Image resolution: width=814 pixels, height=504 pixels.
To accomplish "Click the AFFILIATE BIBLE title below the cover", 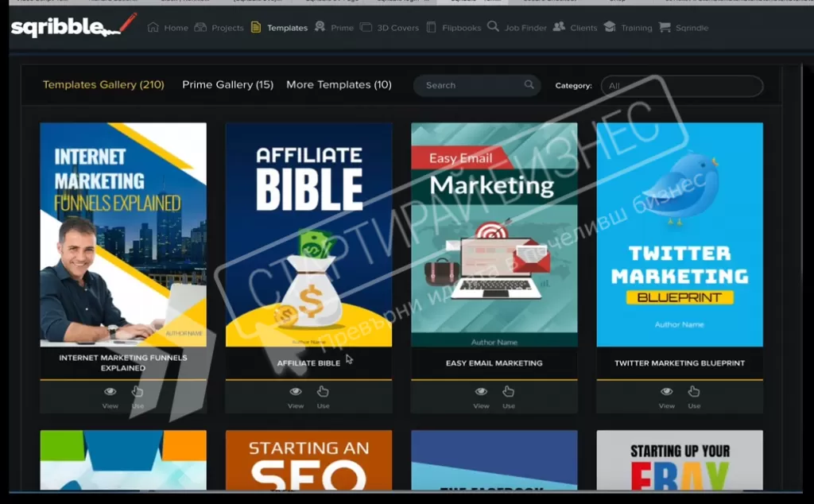I will [x=308, y=362].
